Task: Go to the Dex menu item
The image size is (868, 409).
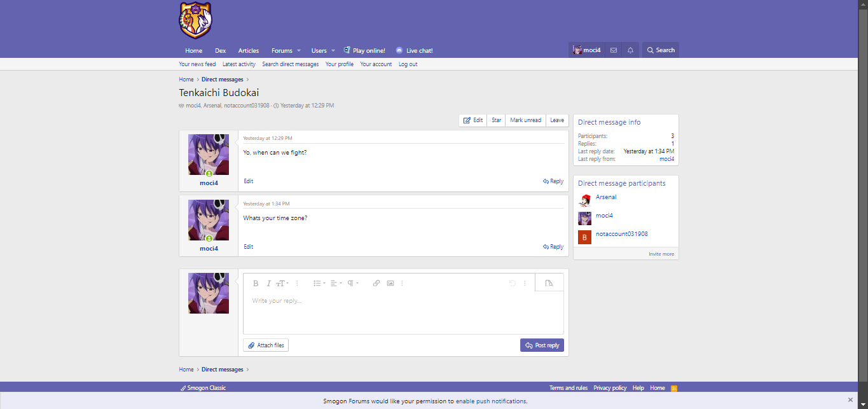Action: pos(220,51)
